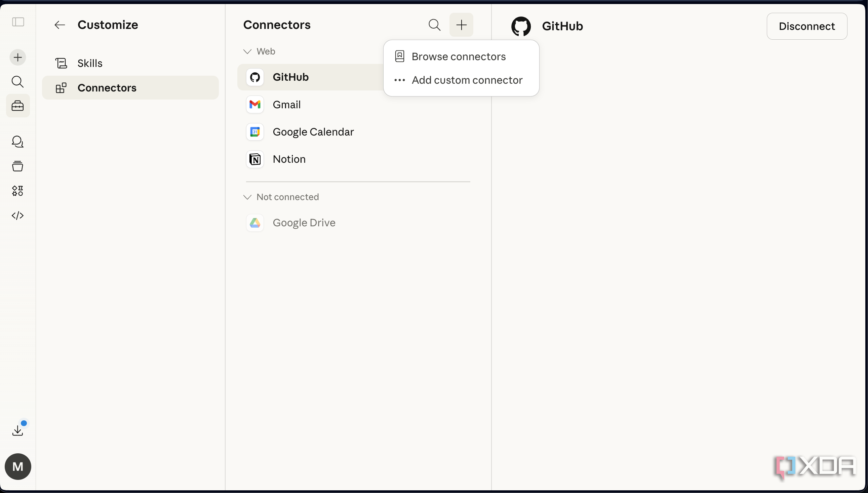
Task: Search connectors with magnifier icon
Action: click(435, 25)
